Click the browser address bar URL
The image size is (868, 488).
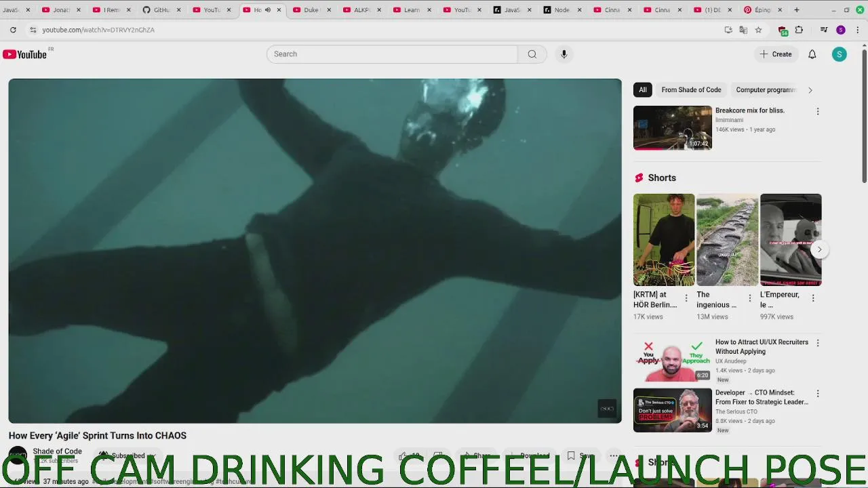pos(98,30)
